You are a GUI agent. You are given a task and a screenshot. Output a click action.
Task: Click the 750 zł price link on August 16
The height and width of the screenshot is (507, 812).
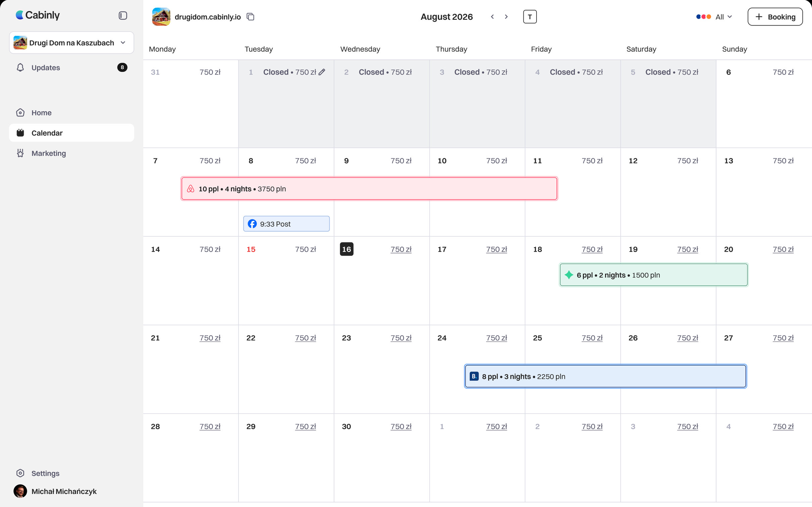point(401,249)
